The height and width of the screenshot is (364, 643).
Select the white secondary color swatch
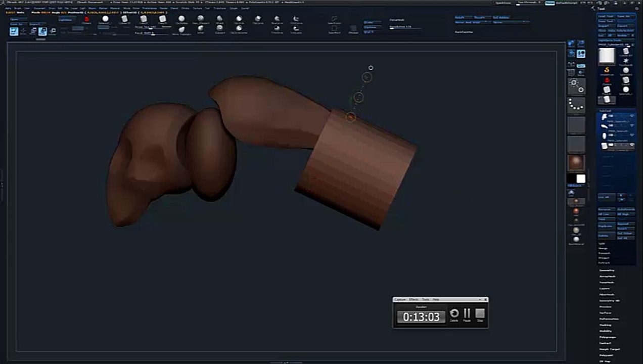[x=581, y=179]
